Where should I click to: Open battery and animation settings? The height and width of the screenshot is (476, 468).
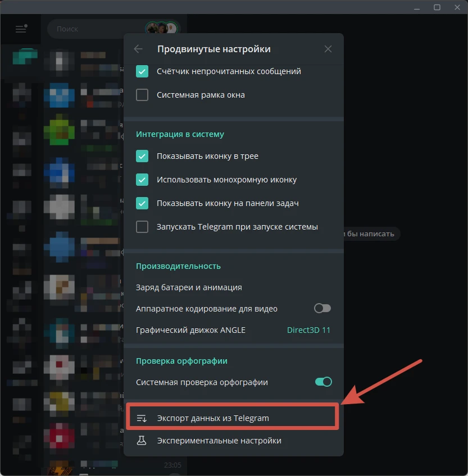[x=233, y=287]
